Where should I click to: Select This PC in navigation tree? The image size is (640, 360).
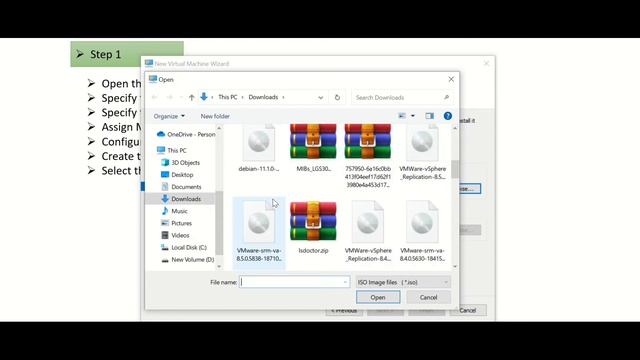(x=172, y=150)
